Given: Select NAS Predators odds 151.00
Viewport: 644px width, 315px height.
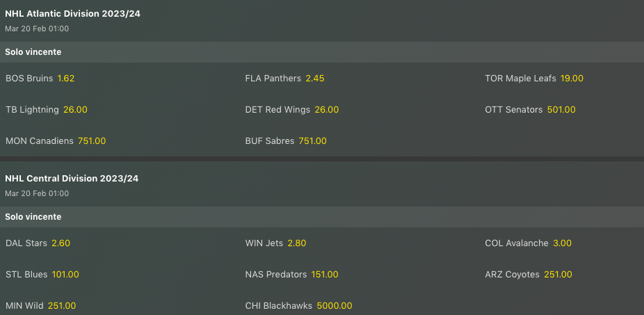Looking at the screenshot, I should point(325,275).
